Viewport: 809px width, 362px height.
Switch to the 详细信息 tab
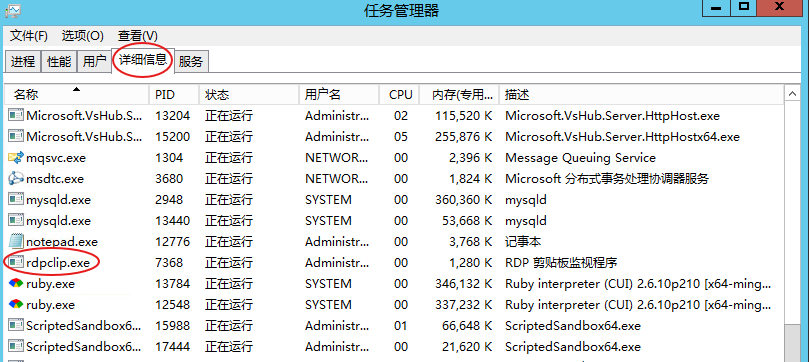(143, 60)
